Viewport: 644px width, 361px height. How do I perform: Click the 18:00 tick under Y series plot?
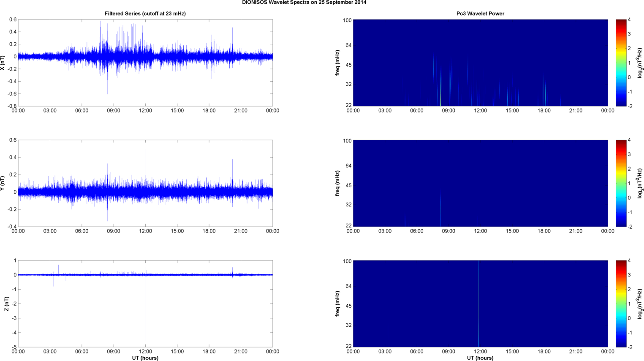click(209, 231)
